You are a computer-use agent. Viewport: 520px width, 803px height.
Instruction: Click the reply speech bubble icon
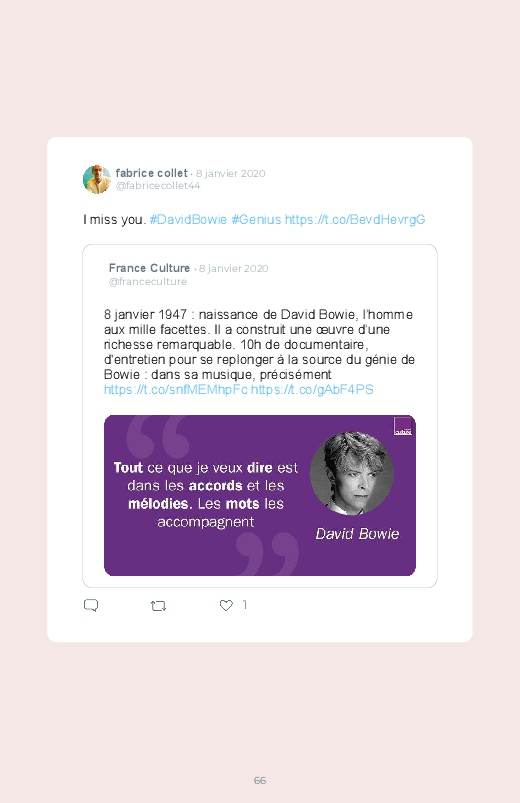[x=91, y=605]
